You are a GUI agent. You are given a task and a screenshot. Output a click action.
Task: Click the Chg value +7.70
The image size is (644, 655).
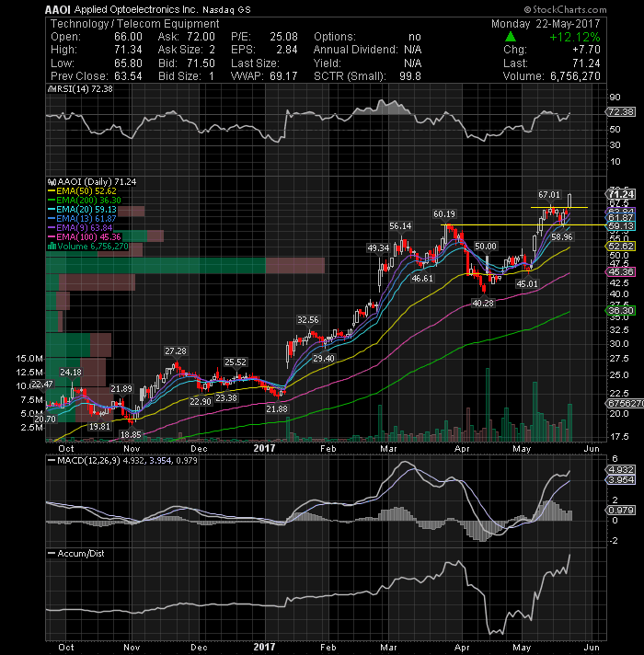(586, 50)
